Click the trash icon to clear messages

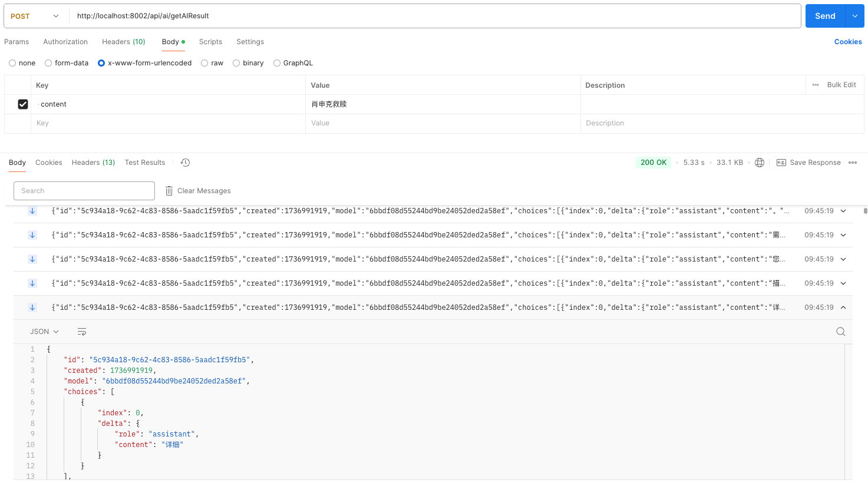click(x=169, y=191)
